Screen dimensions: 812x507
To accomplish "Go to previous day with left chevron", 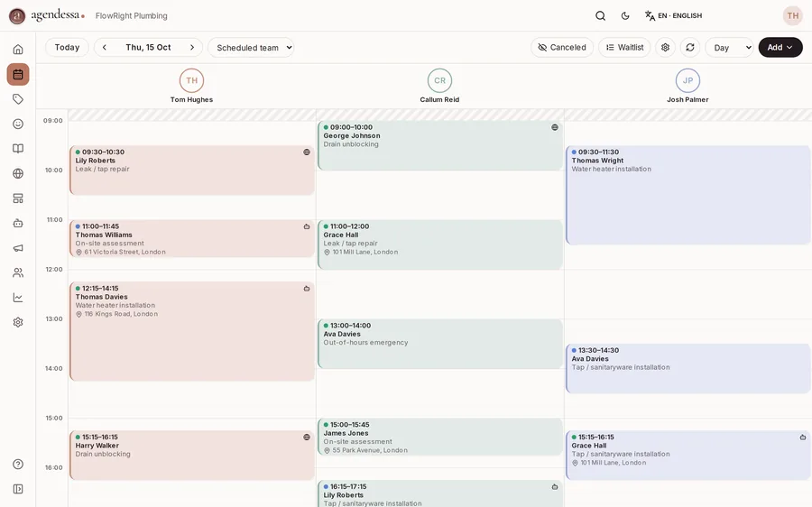I will click(104, 47).
